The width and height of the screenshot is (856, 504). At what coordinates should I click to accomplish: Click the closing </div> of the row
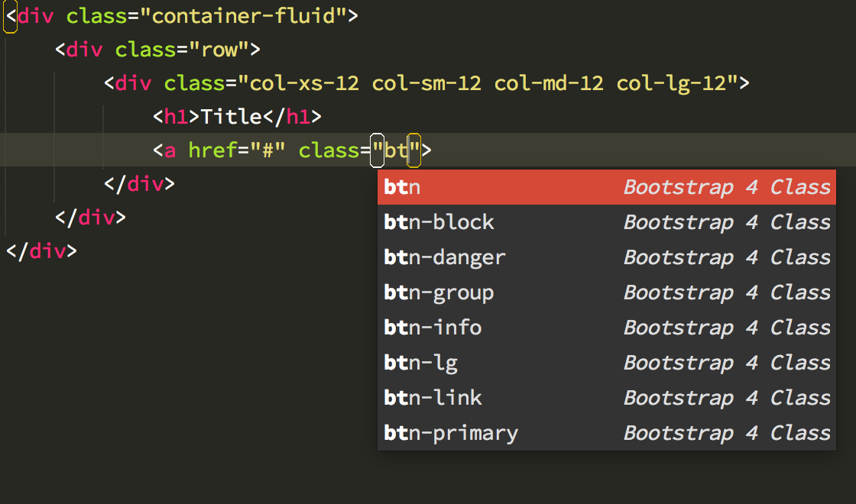[90, 218]
